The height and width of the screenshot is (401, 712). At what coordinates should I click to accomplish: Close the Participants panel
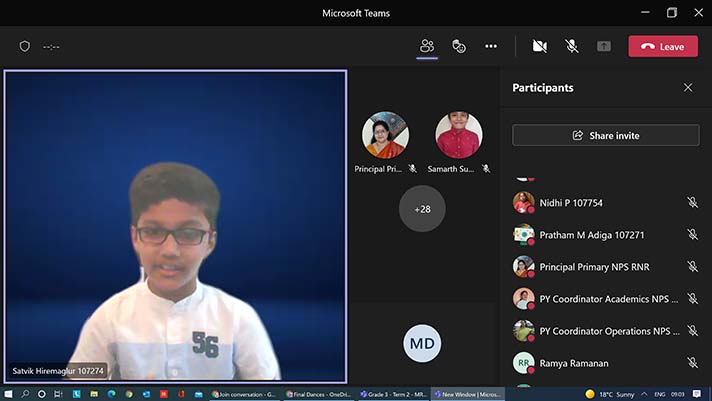coord(688,88)
